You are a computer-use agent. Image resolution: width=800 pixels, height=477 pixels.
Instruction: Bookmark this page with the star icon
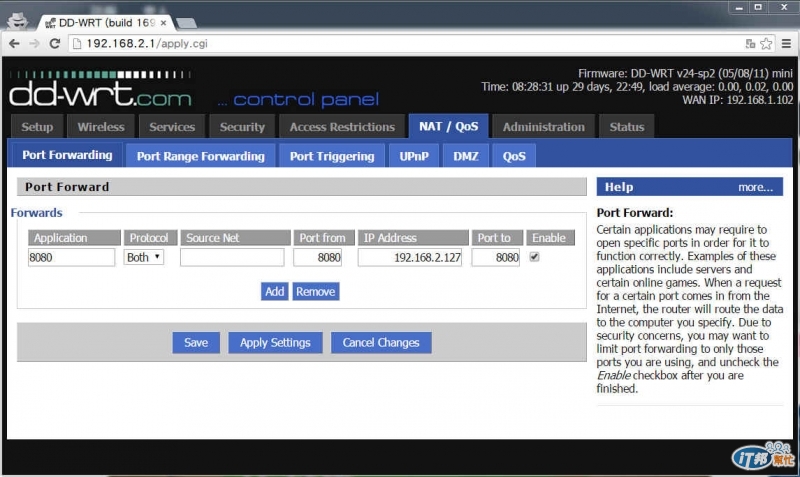[x=766, y=44]
